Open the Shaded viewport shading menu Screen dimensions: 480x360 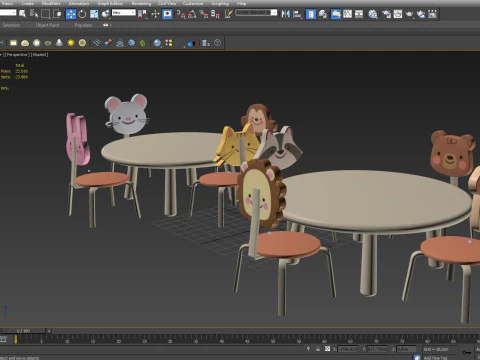(x=40, y=55)
